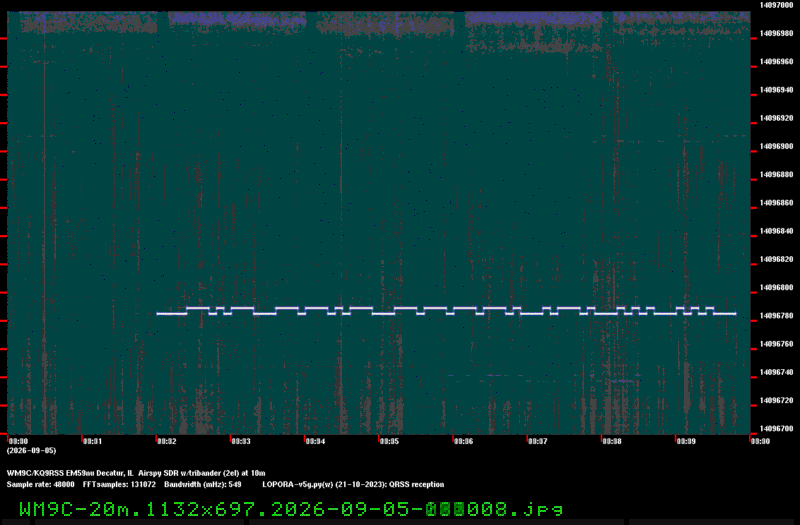
Task: Click the Sample rate: 48000 text
Action: [40, 485]
